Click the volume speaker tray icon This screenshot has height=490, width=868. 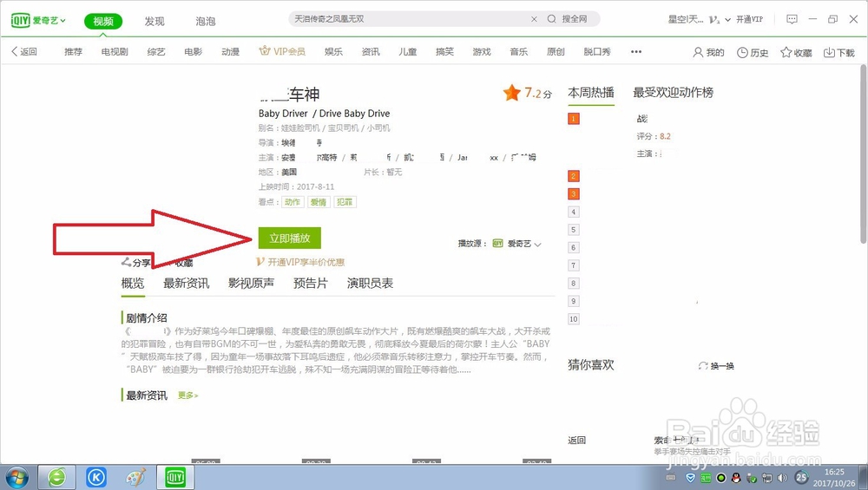pyautogui.click(x=782, y=478)
